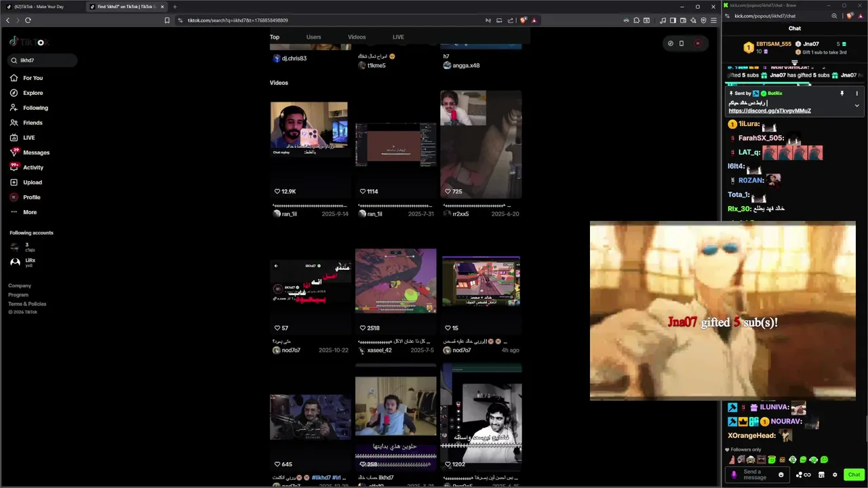Open the emoji picker in Kick chat input

click(x=781, y=474)
